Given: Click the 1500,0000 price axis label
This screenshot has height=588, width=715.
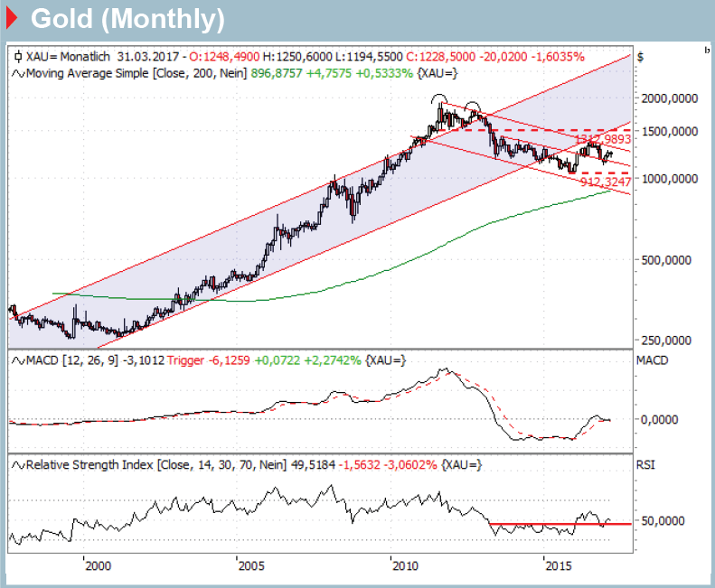Looking at the screenshot, I should 670,131.
